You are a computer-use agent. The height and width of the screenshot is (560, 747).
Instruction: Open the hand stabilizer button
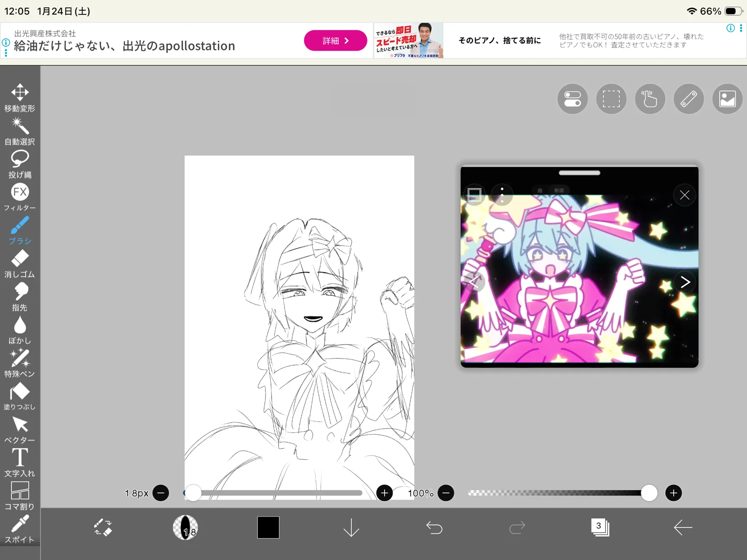pyautogui.click(x=650, y=99)
